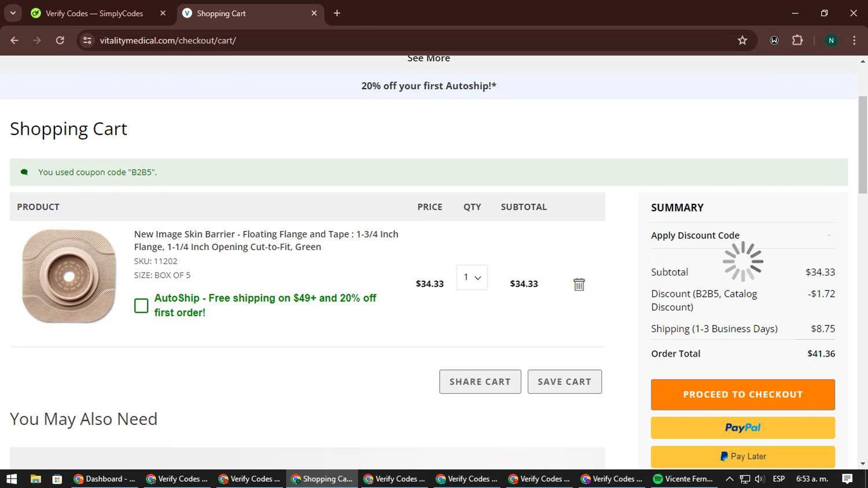Reload the cart page

point(60,41)
